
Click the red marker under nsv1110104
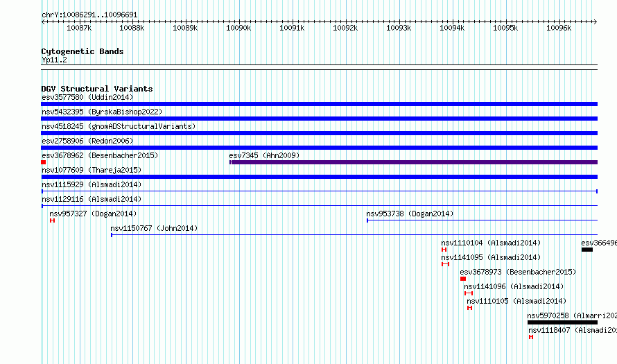tap(444, 250)
